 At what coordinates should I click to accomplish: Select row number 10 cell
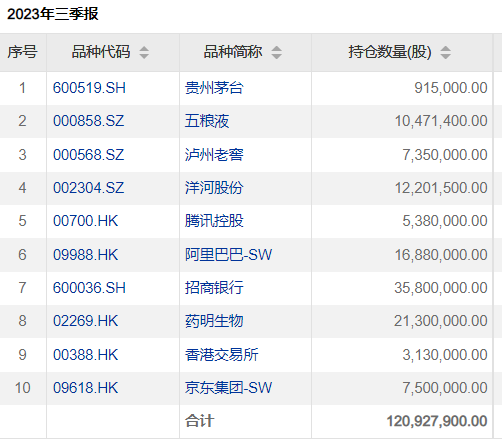point(23,388)
